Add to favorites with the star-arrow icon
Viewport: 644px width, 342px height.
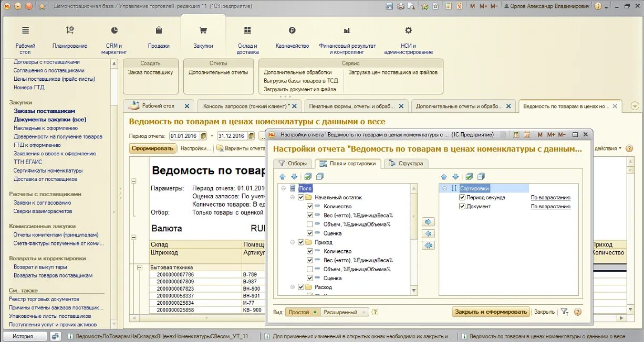click(425, 6)
